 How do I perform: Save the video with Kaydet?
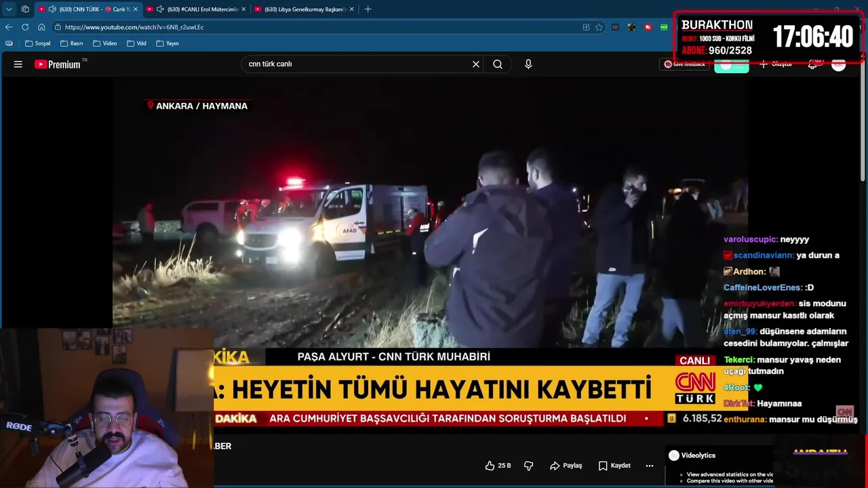coord(614,466)
